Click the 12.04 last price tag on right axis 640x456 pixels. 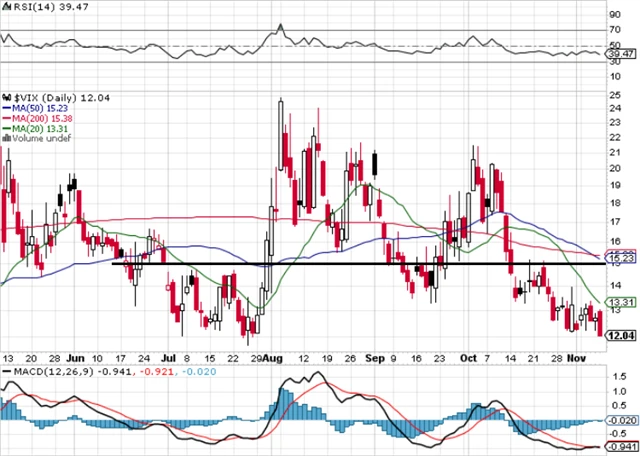622,335
